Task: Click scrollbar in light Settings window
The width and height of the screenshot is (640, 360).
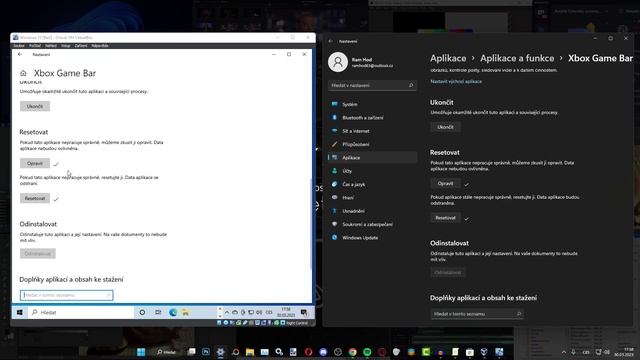Action: pos(311,224)
